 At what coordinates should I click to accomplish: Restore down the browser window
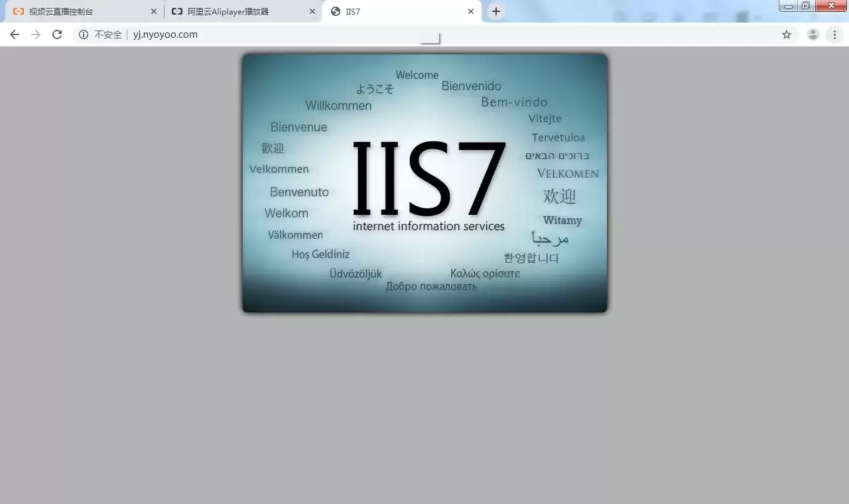point(806,6)
